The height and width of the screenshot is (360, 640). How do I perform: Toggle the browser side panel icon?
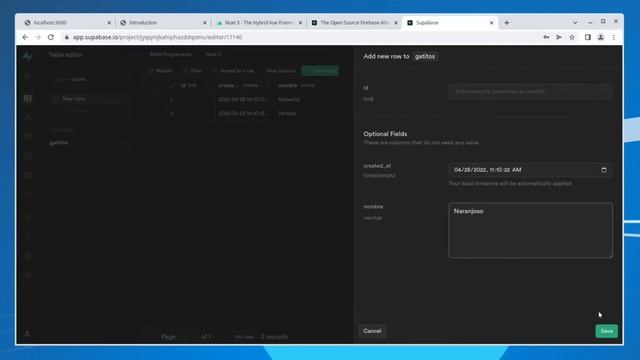tap(588, 37)
